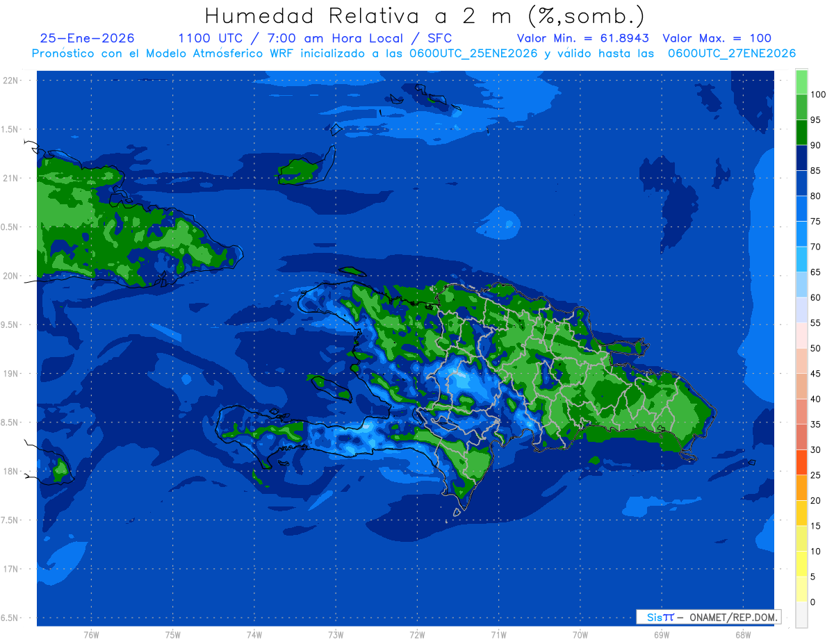Pick the red-orange swatch between 25 and 30
The height and width of the screenshot is (644, 834).
801,462
